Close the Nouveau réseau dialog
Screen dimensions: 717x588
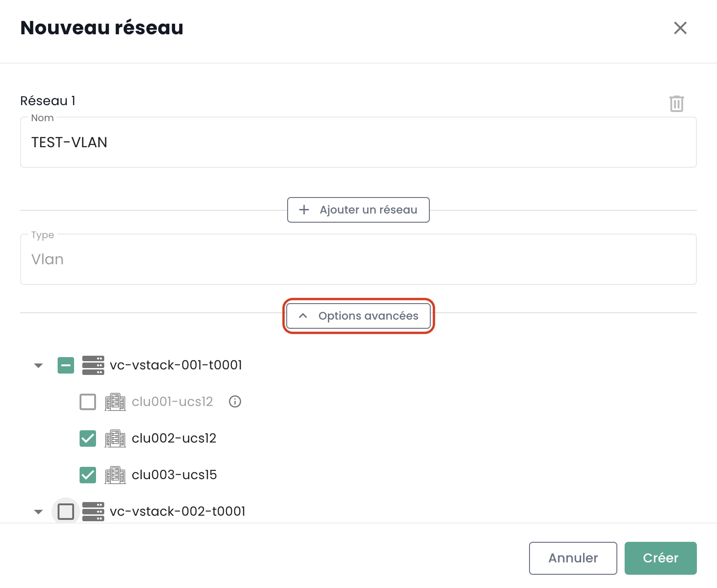[680, 28]
